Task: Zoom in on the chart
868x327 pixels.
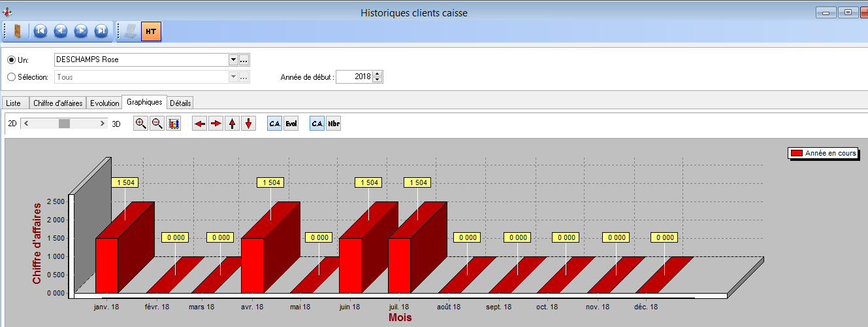Action: point(140,124)
